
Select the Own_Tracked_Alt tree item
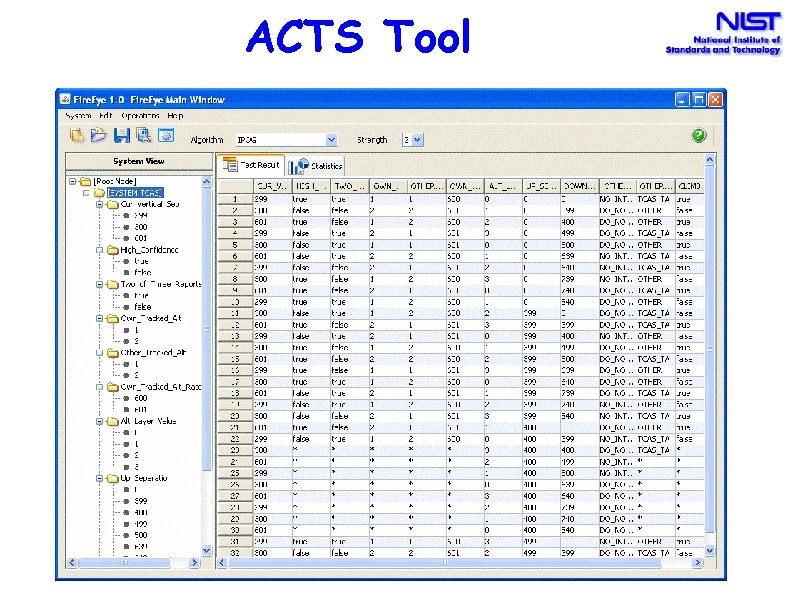(151, 319)
